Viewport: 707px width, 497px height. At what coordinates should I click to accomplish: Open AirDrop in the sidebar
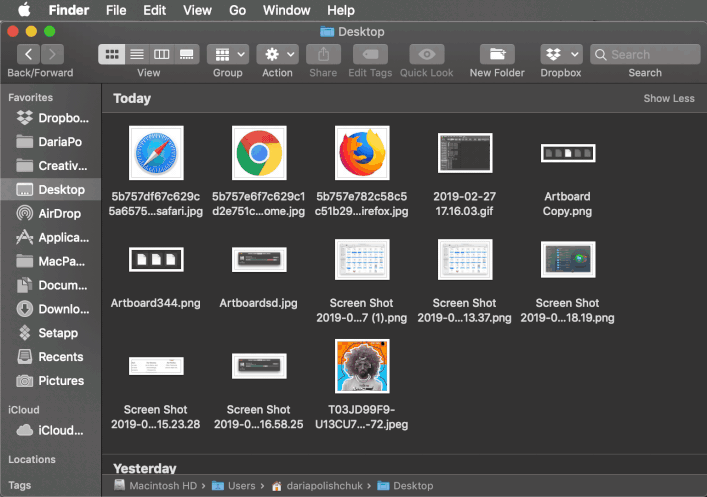pos(50,214)
